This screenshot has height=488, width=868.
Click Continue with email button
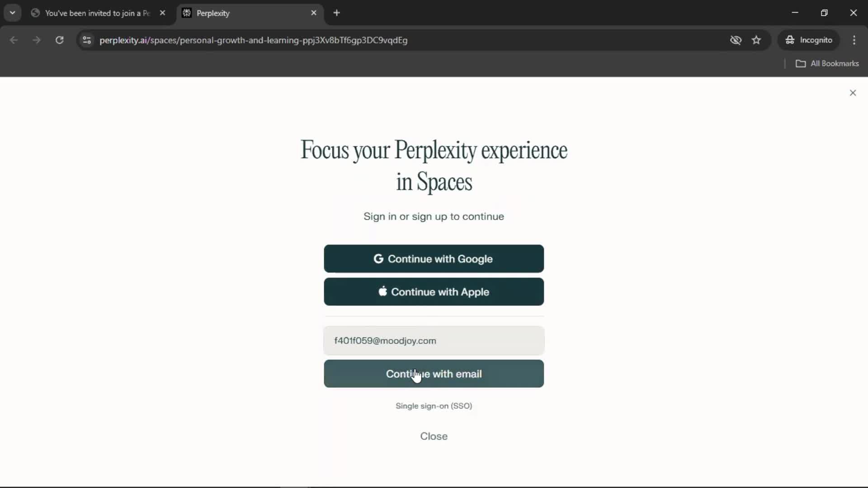pyautogui.click(x=434, y=374)
